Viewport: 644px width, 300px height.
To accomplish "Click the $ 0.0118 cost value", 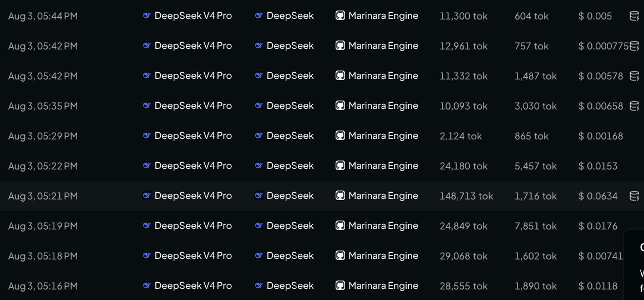I will [x=598, y=286].
